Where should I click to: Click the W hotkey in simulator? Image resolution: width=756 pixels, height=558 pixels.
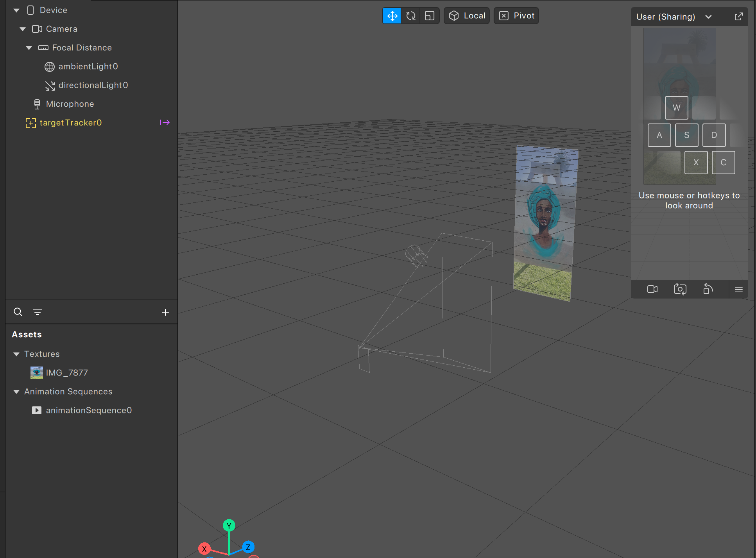tap(677, 108)
